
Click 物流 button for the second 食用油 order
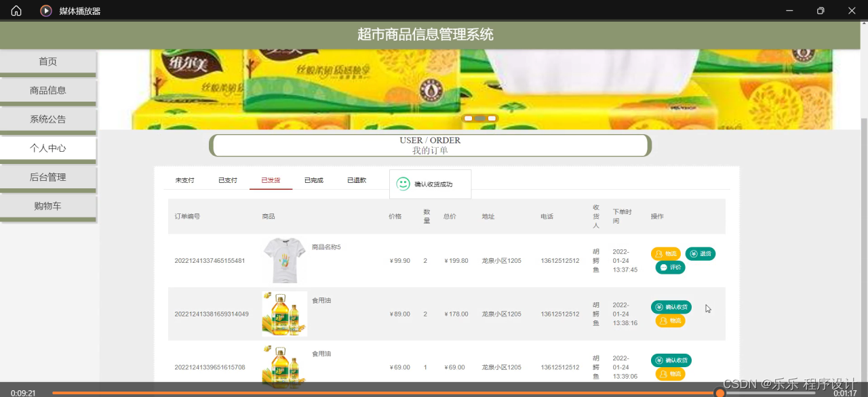click(x=669, y=373)
